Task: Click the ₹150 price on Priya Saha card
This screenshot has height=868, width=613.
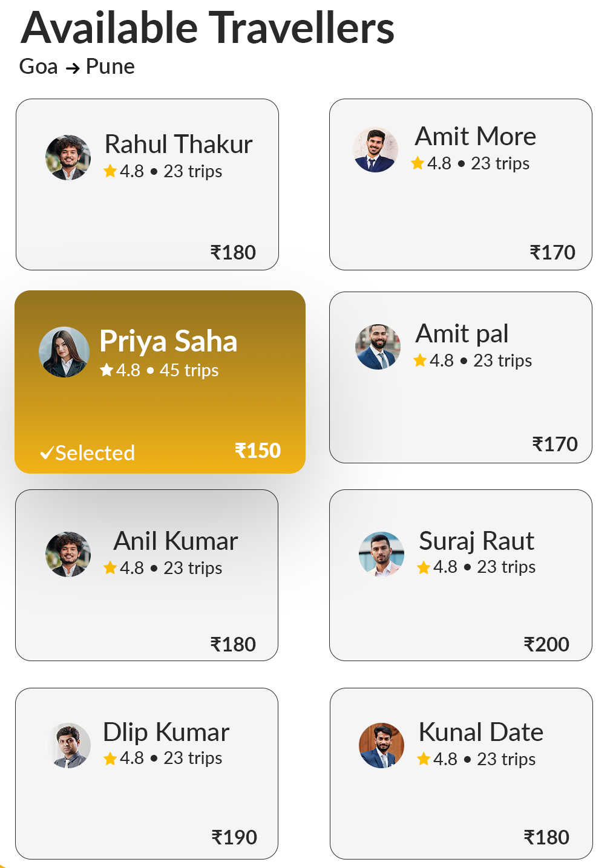Action: pos(258,451)
